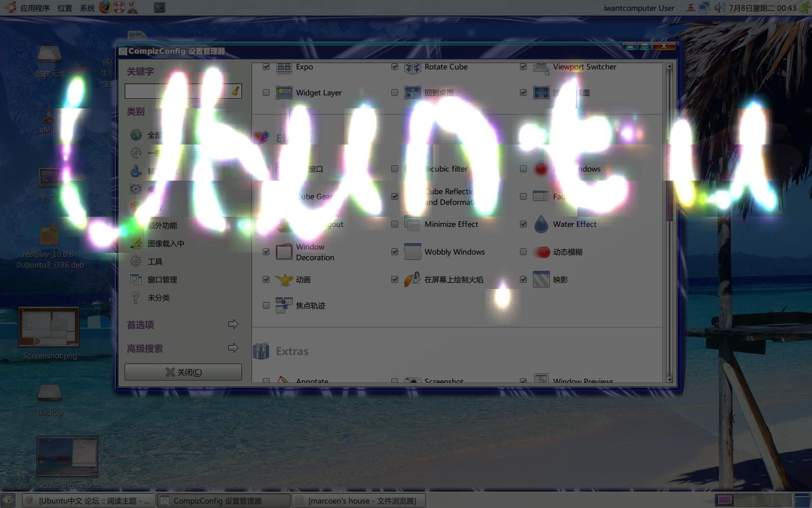Open the Minimize Effect plugin icon
Viewport: 812px width, 508px height.
[x=413, y=224]
